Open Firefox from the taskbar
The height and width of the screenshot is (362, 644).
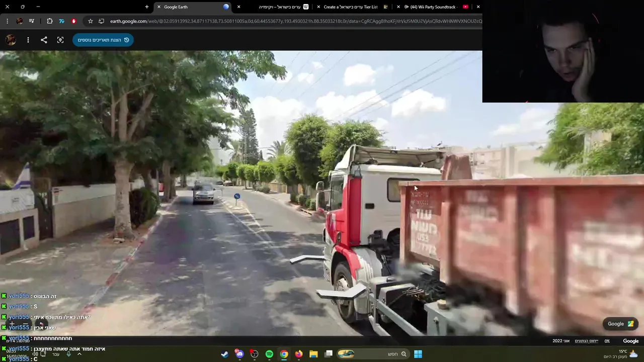(299, 354)
